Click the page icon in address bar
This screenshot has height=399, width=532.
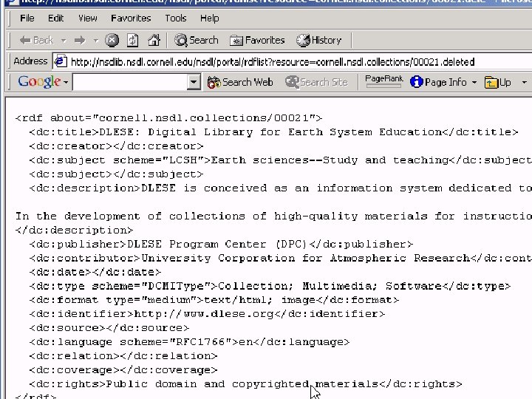point(61,61)
